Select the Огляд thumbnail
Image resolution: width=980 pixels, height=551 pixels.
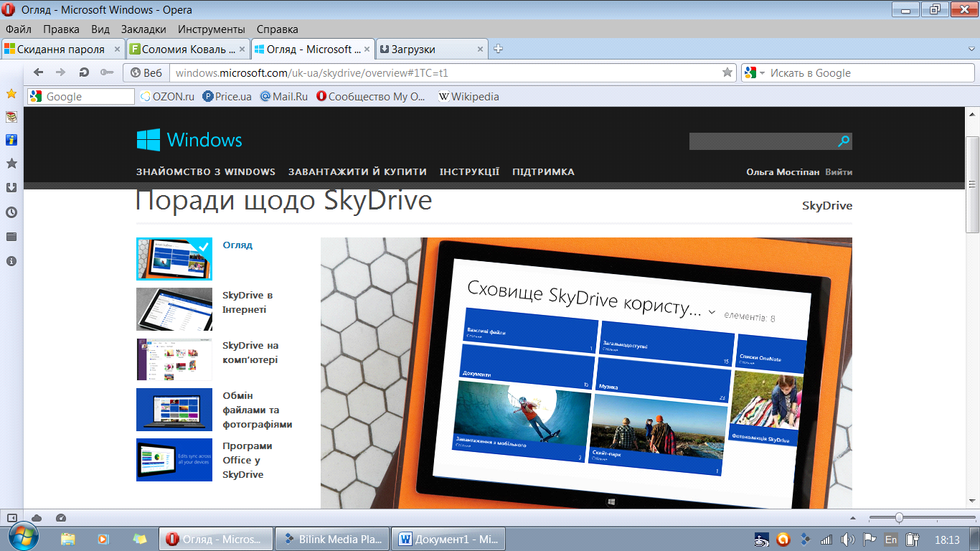(174, 259)
